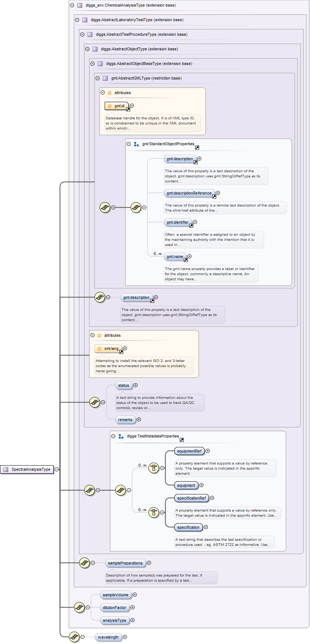This screenshot has width=310, height=644.
Task: Select the analysisType element
Action: (x=115, y=620)
